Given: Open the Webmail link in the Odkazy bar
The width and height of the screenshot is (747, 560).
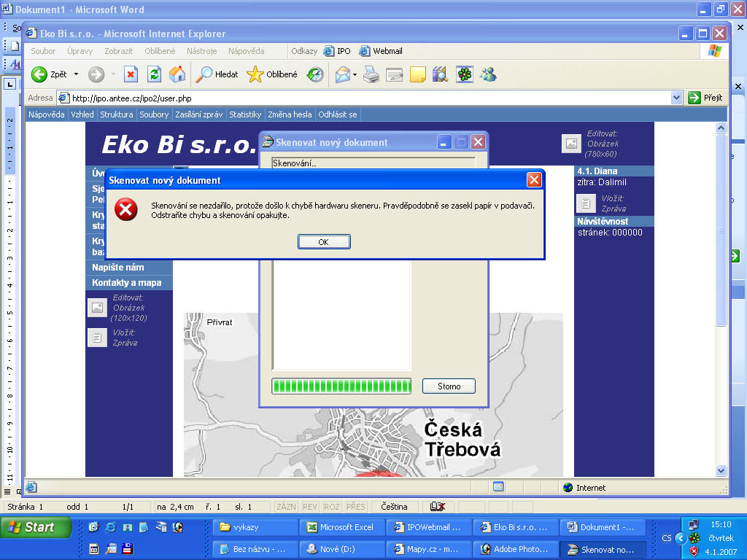Looking at the screenshot, I should click(381, 51).
